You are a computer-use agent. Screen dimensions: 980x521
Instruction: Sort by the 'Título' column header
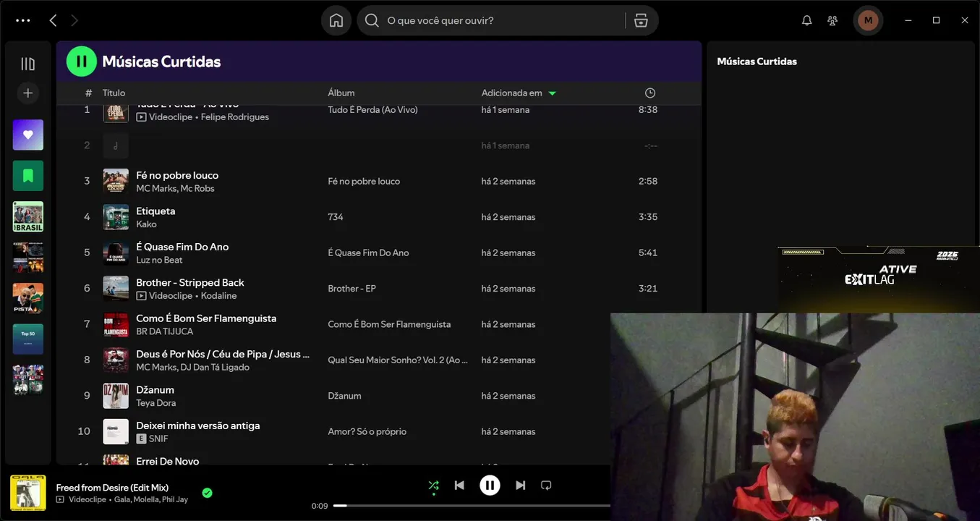(x=114, y=93)
